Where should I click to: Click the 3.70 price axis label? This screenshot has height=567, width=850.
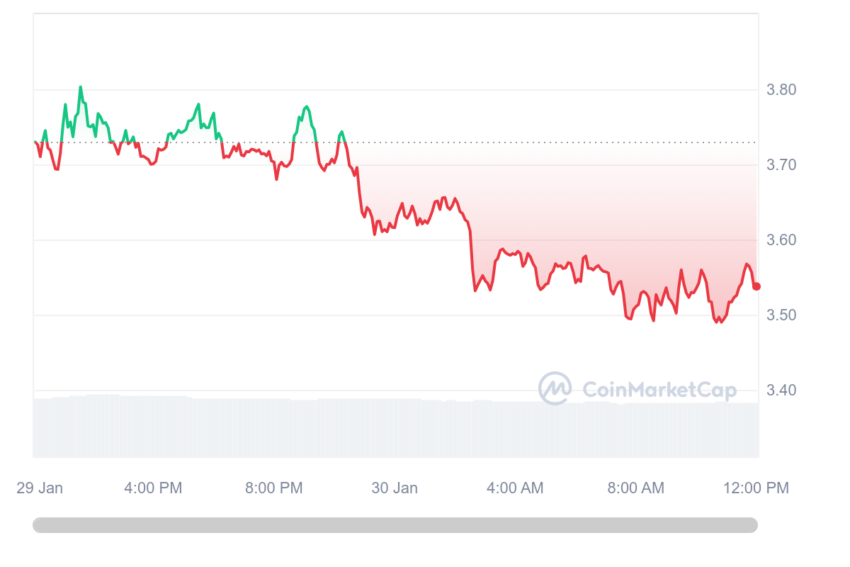[781, 165]
